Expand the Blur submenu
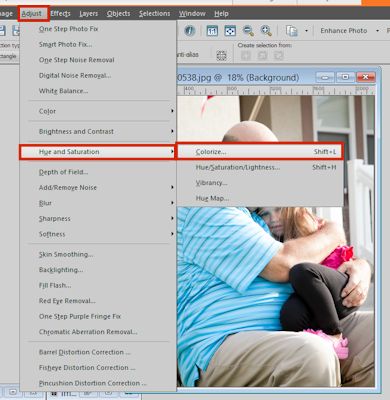 98,203
